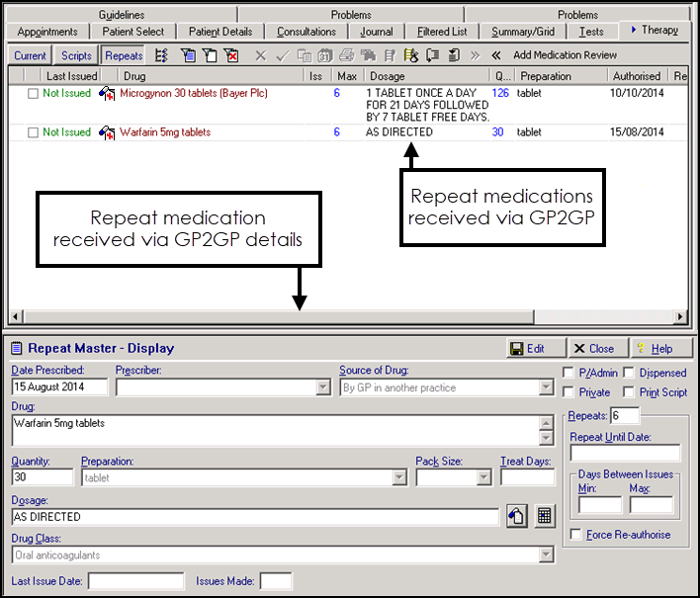Click the tree view icon next to Repeats
Image resolution: width=700 pixels, height=598 pixels.
[162, 55]
